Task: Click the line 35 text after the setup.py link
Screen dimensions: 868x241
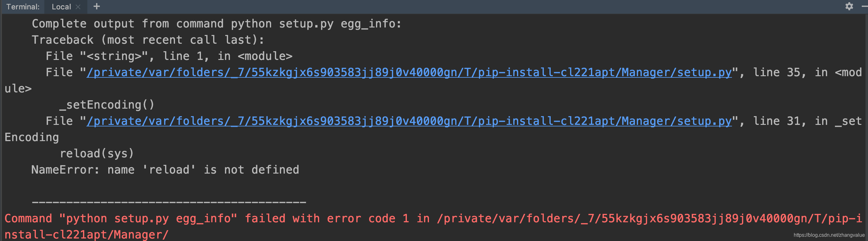Action: tap(778, 72)
